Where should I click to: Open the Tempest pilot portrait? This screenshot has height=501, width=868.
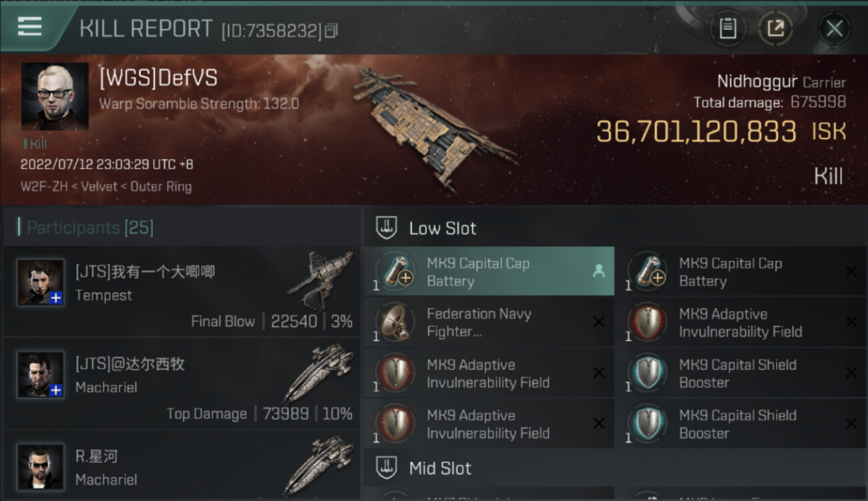tap(41, 283)
